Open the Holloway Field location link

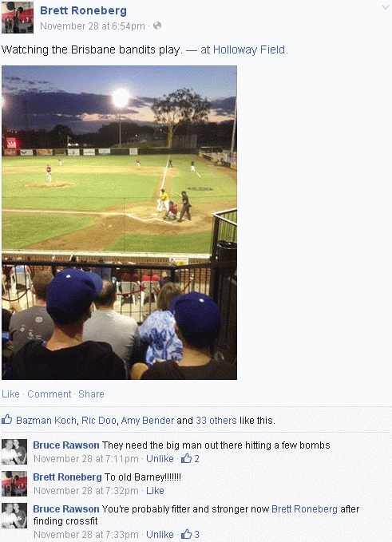(249, 49)
